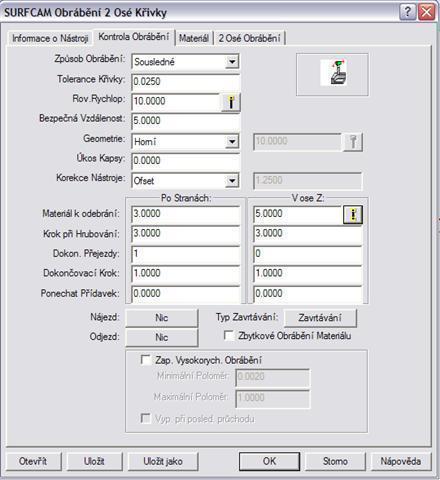The height and width of the screenshot is (480, 440).
Task: Click the Nájezd Nic button
Action: pos(161,318)
